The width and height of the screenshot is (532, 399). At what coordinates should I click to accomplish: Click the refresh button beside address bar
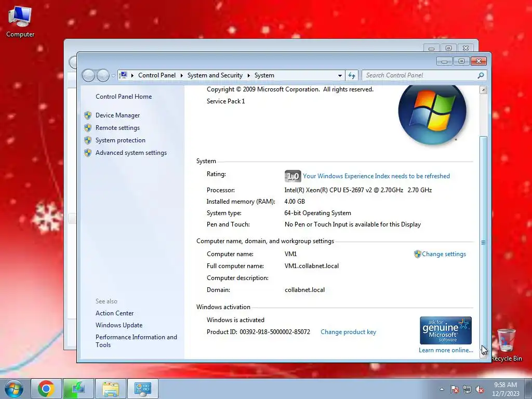pyautogui.click(x=352, y=75)
